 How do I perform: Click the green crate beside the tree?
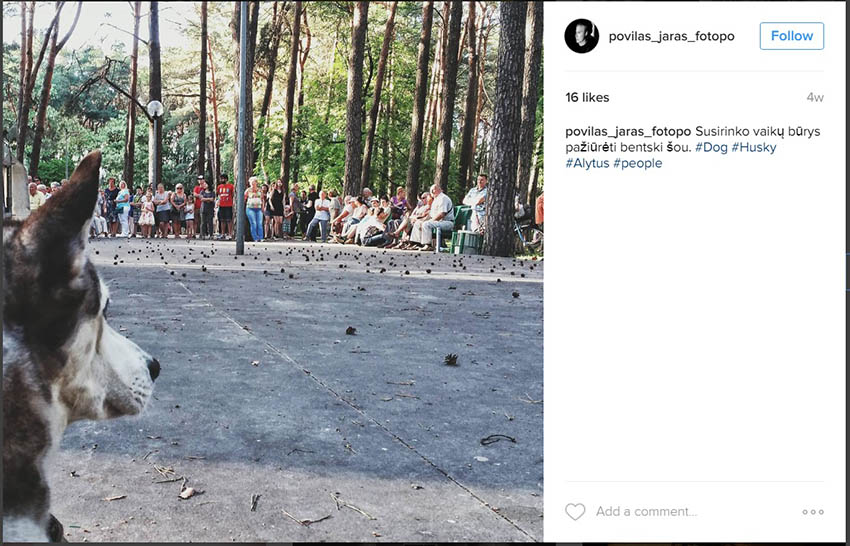[x=466, y=242]
